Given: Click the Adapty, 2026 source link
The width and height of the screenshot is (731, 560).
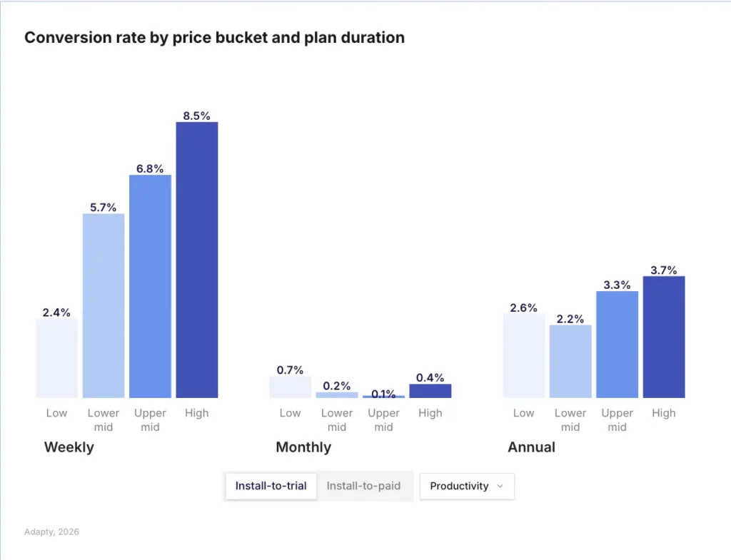Looking at the screenshot, I should click(x=51, y=531).
